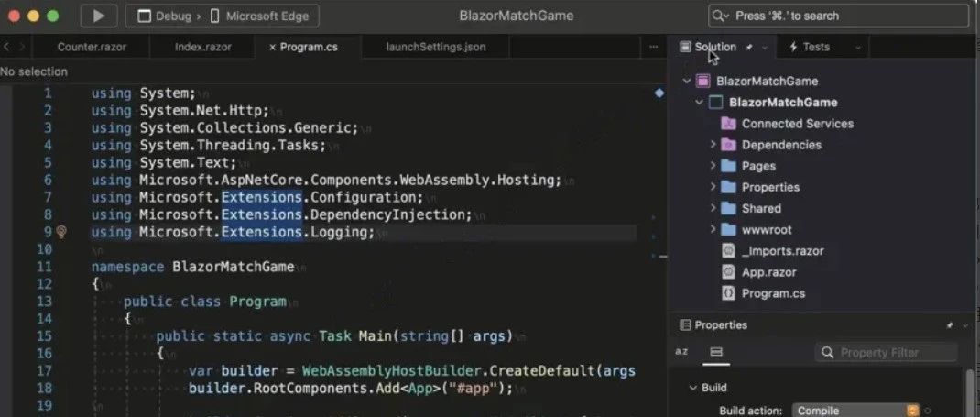The width and height of the screenshot is (980, 417).
Task: Click the purple solution icon for BlazorMatchGame
Action: pyautogui.click(x=703, y=81)
